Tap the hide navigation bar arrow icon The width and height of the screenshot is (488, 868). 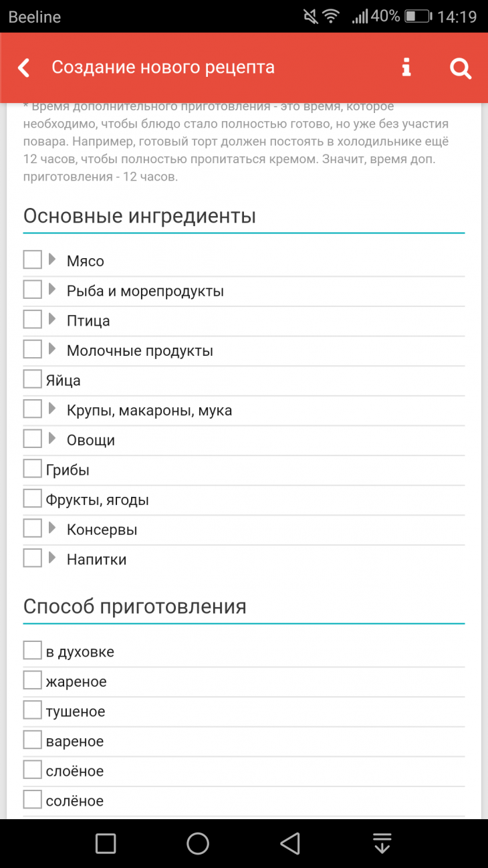pos(382,843)
